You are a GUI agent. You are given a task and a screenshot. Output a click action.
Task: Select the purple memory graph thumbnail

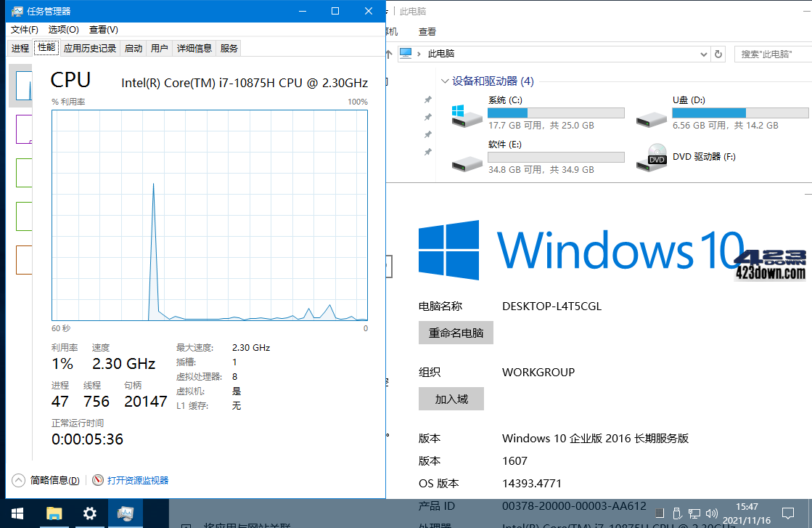(24, 129)
